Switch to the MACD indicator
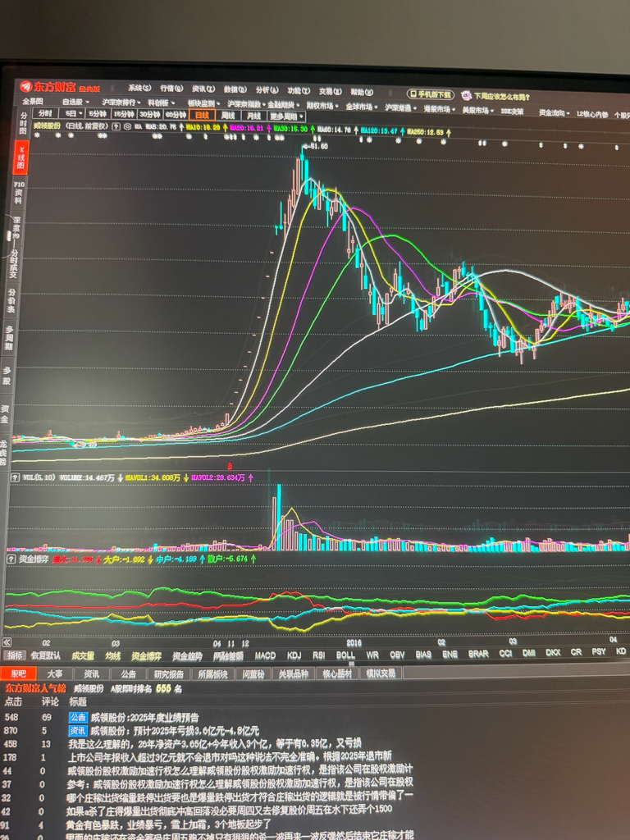Viewport: 630px width, 840px height. (265, 655)
